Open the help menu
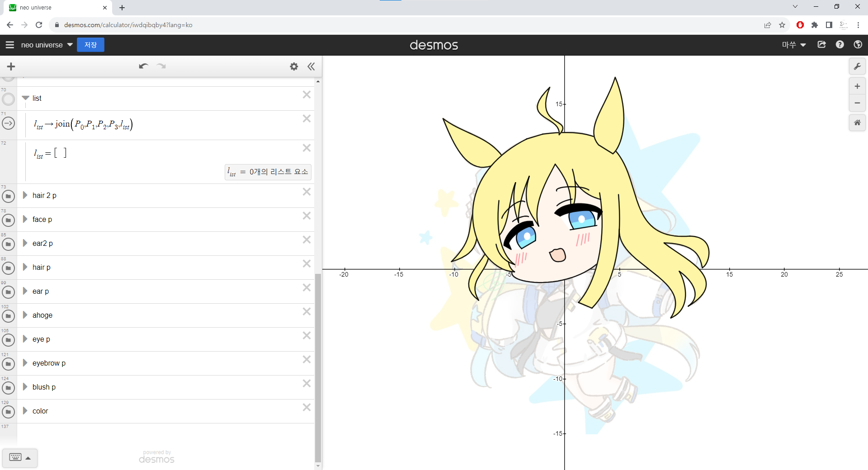This screenshot has height=470, width=868. pyautogui.click(x=840, y=45)
